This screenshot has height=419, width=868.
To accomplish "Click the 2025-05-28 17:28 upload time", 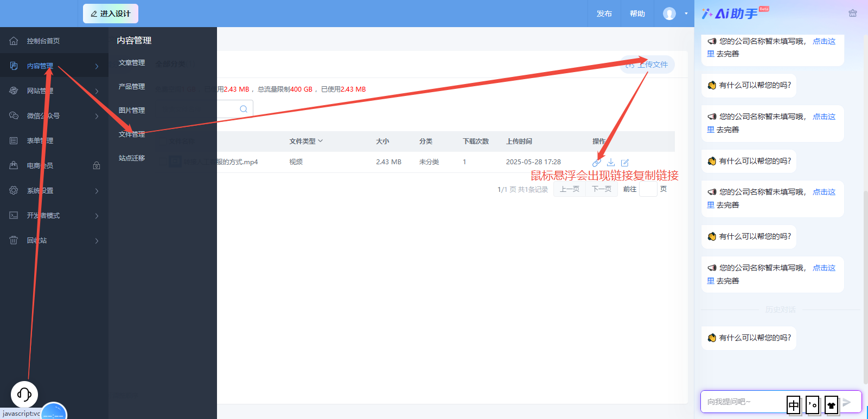I will point(533,162).
